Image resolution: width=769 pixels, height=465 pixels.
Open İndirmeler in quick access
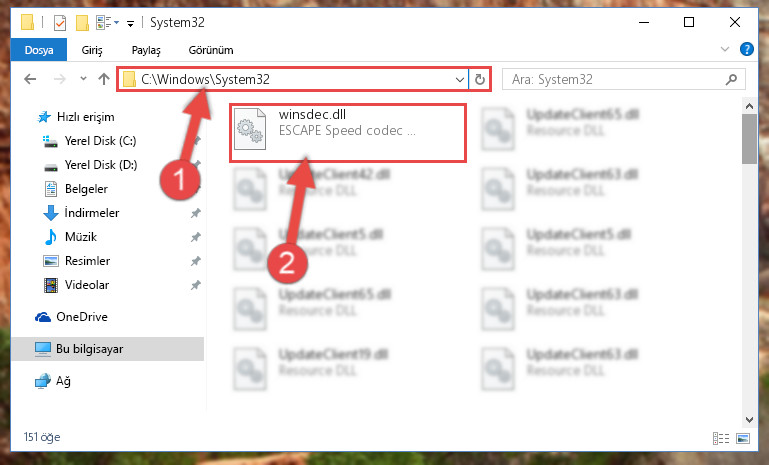[92, 213]
